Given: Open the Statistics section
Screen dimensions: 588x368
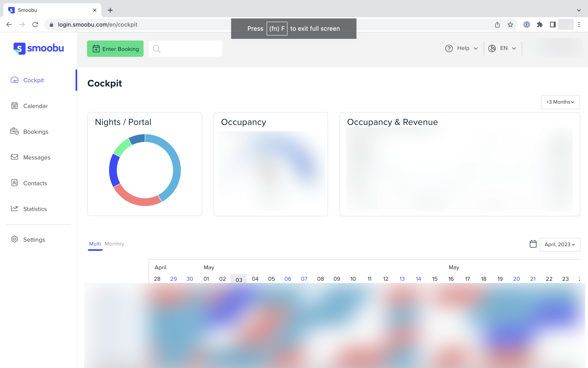Looking at the screenshot, I should click(35, 209).
